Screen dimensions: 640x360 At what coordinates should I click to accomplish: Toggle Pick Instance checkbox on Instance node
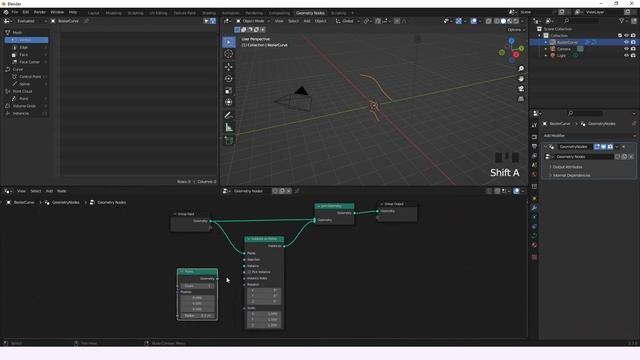tap(249, 272)
